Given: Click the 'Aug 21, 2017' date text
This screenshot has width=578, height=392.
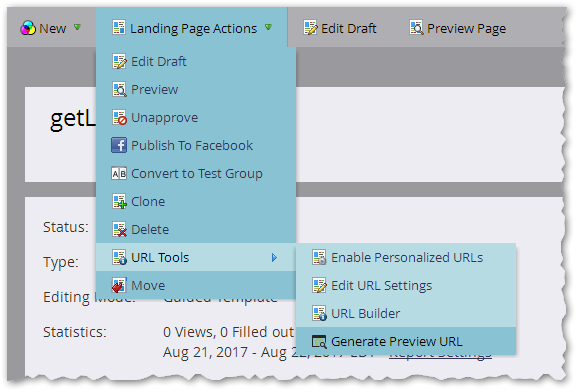Looking at the screenshot, I should coord(205,352).
